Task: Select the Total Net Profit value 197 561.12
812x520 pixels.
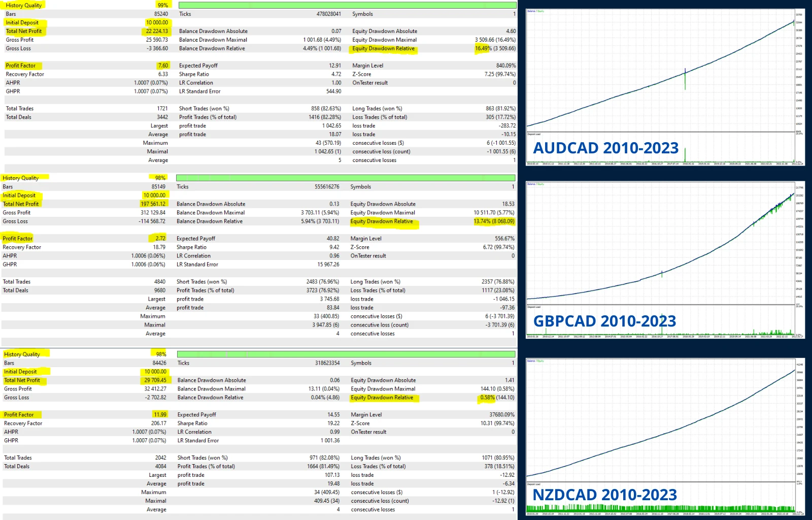Action: (x=153, y=204)
